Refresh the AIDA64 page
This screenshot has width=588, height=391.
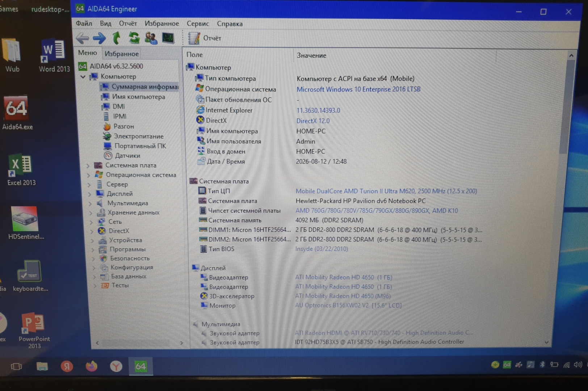134,38
